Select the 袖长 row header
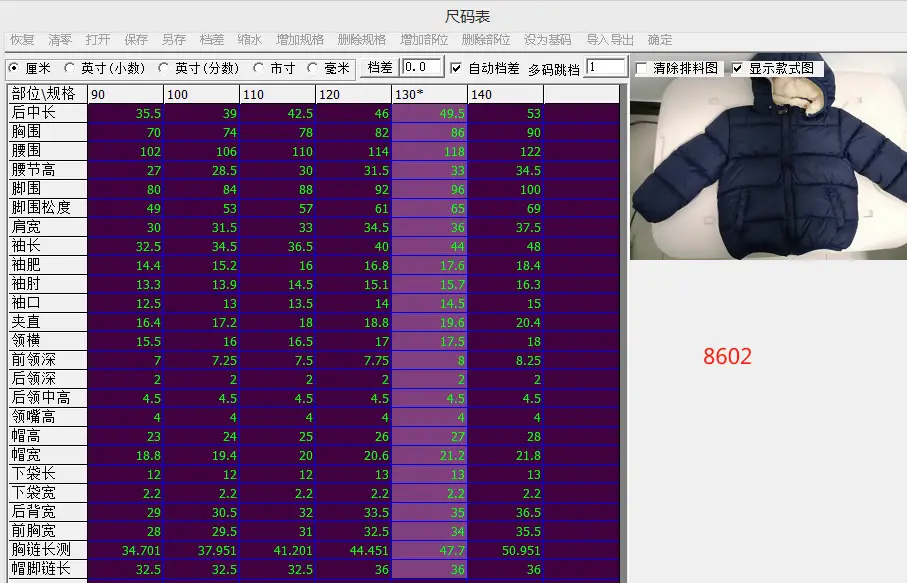This screenshot has height=583, width=907. (47, 246)
